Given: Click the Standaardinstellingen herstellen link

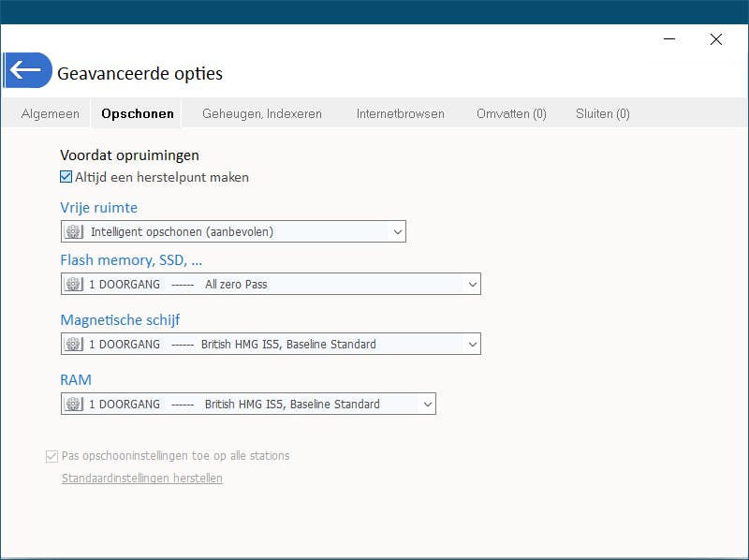Looking at the screenshot, I should click(141, 479).
